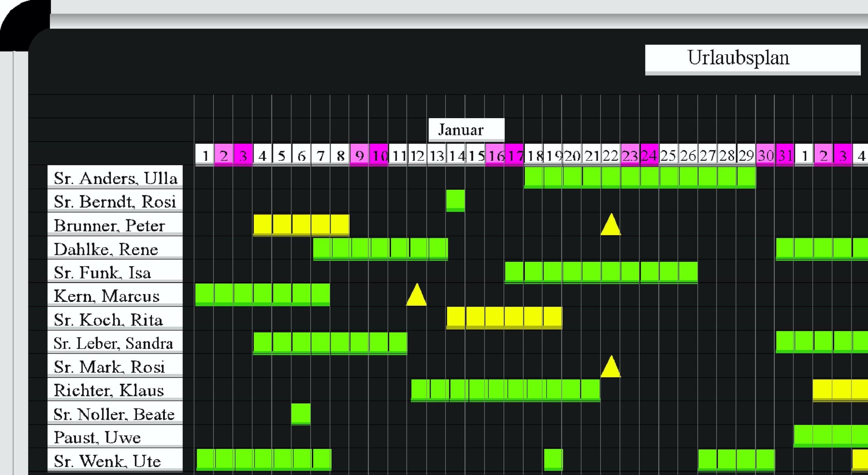
Task: Click the first yellow block in Sr. Koch, Rita row
Action: point(456,317)
